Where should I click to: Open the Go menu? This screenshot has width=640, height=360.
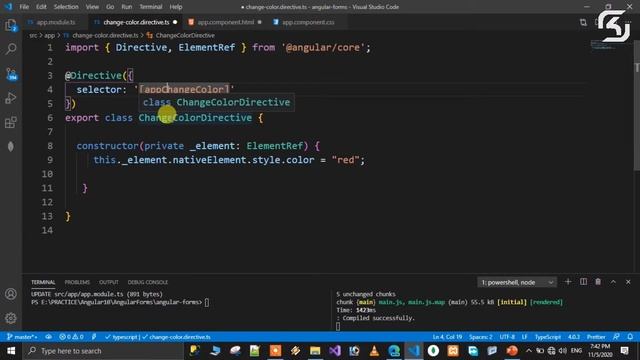[x=110, y=7]
